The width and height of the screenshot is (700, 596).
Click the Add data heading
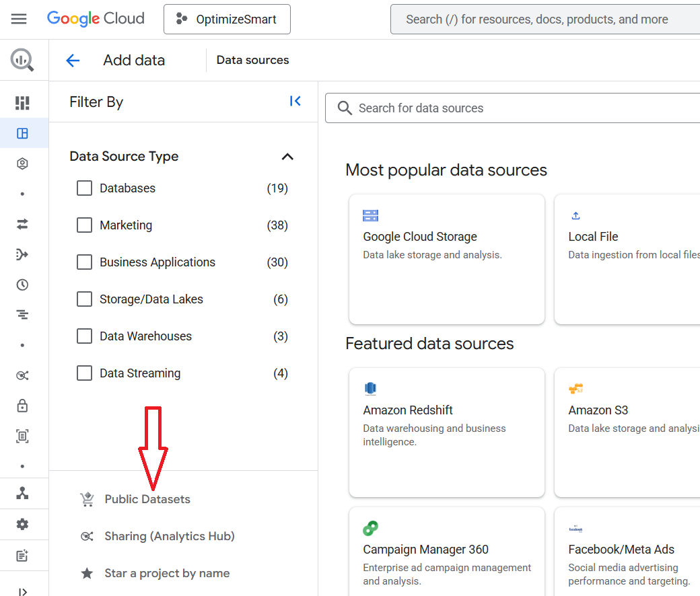tap(134, 61)
